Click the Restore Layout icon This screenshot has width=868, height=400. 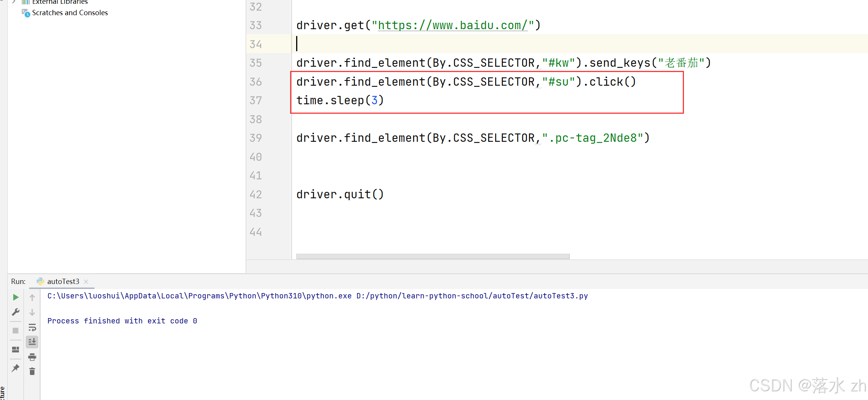pyautogui.click(x=16, y=349)
